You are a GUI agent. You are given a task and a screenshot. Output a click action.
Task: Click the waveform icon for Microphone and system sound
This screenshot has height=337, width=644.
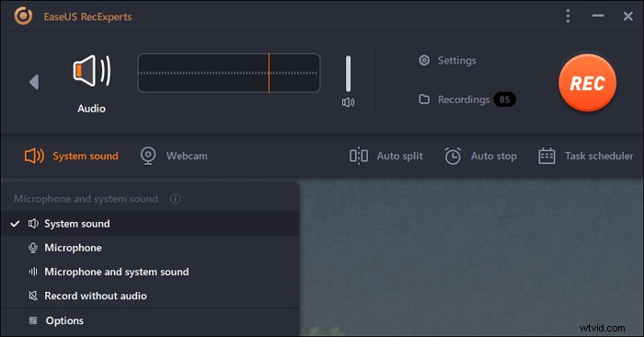[33, 272]
